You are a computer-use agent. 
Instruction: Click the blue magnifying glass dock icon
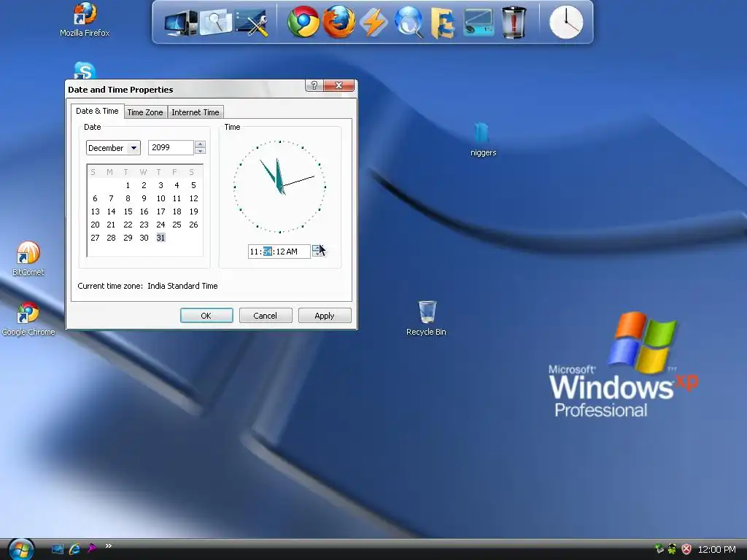pyautogui.click(x=409, y=22)
